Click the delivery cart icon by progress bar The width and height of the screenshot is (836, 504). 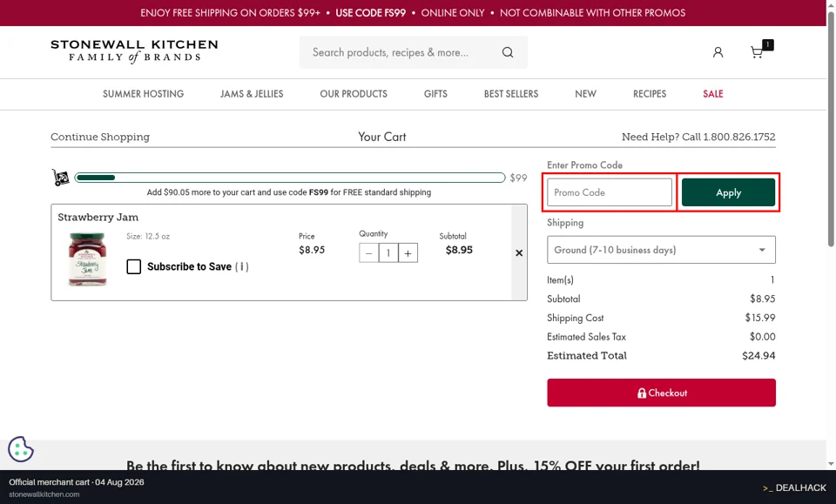pyautogui.click(x=60, y=178)
